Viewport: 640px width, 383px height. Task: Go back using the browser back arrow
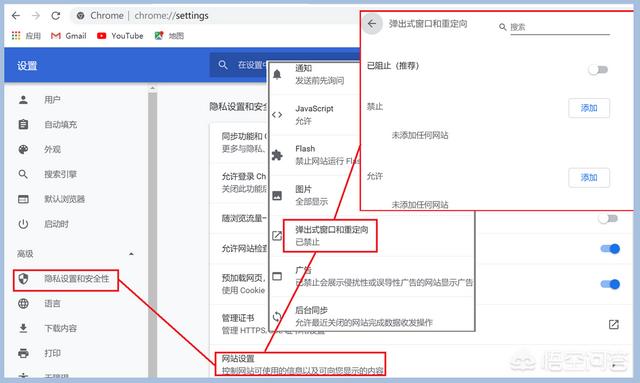(16, 16)
